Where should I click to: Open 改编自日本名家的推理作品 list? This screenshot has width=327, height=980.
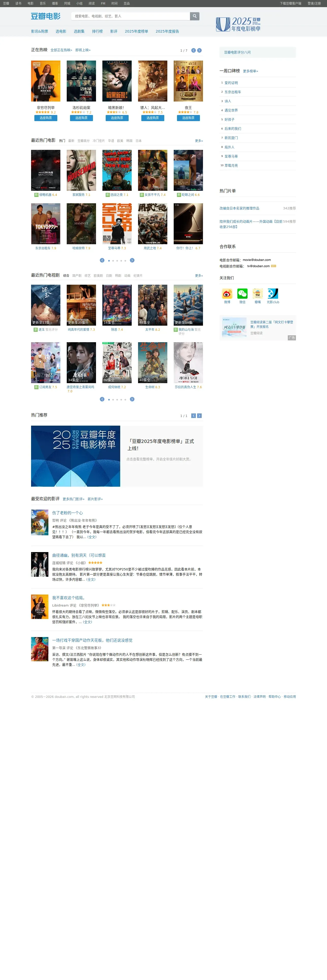tap(239, 208)
